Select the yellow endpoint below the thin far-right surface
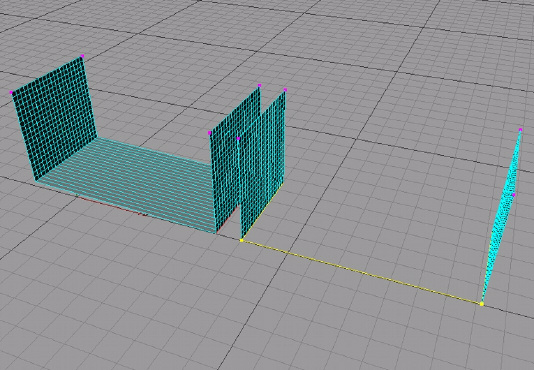Image resolution: width=534 pixels, height=370 pixels. point(482,304)
